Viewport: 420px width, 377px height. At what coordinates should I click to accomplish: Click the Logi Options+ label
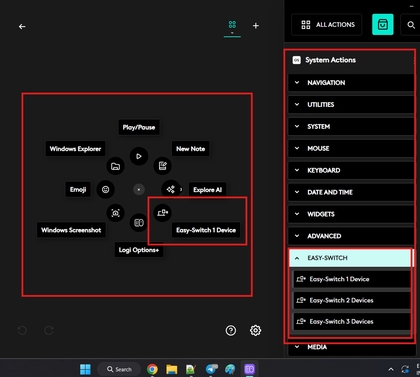click(x=139, y=250)
